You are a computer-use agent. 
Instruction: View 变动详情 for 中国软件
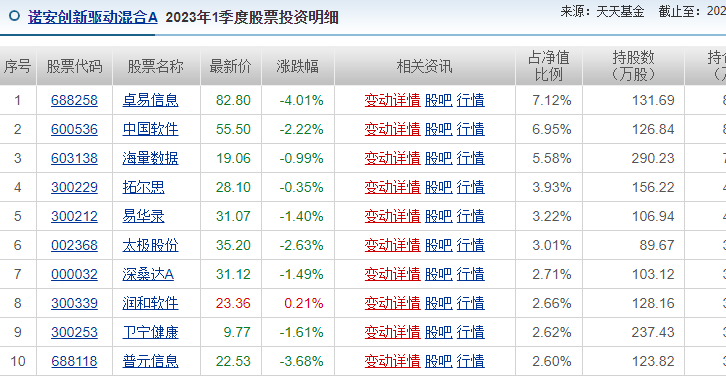pyautogui.click(x=392, y=129)
